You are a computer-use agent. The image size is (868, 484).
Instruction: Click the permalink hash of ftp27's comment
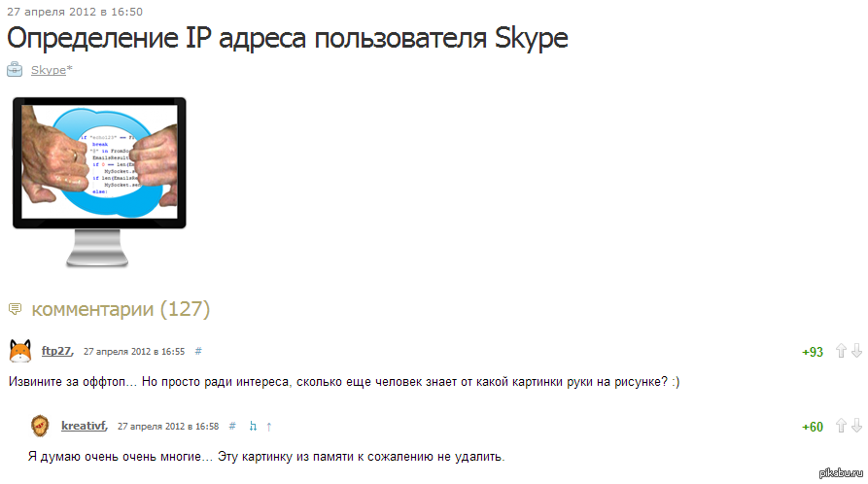[x=198, y=351]
